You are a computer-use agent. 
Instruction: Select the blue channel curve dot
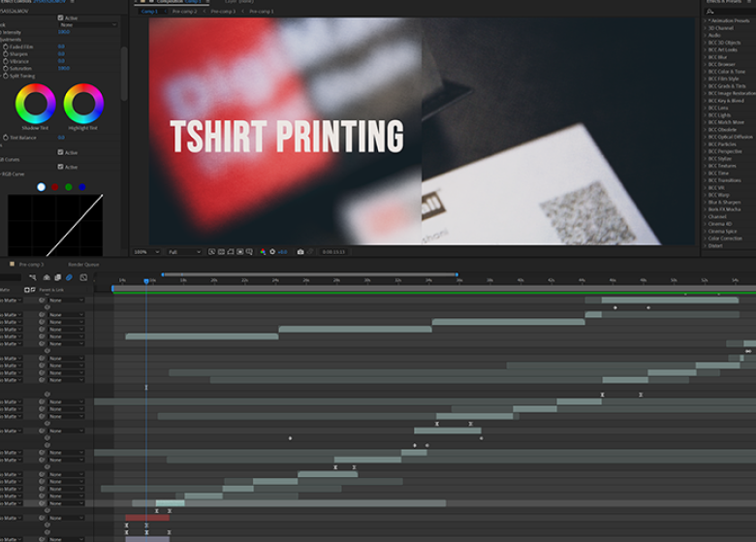[81, 187]
